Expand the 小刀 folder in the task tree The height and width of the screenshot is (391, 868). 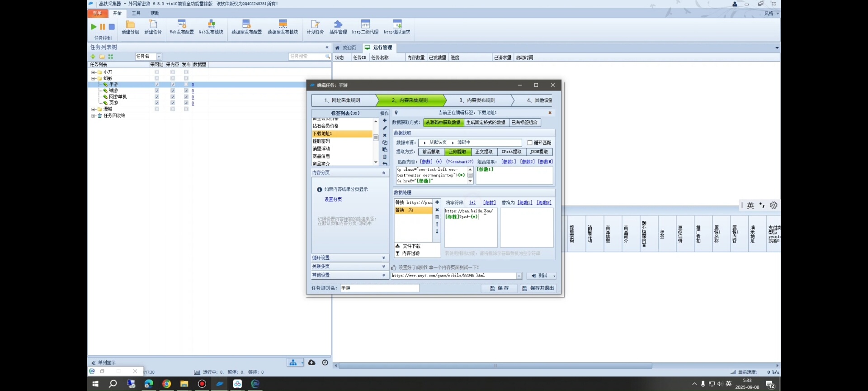(x=93, y=72)
